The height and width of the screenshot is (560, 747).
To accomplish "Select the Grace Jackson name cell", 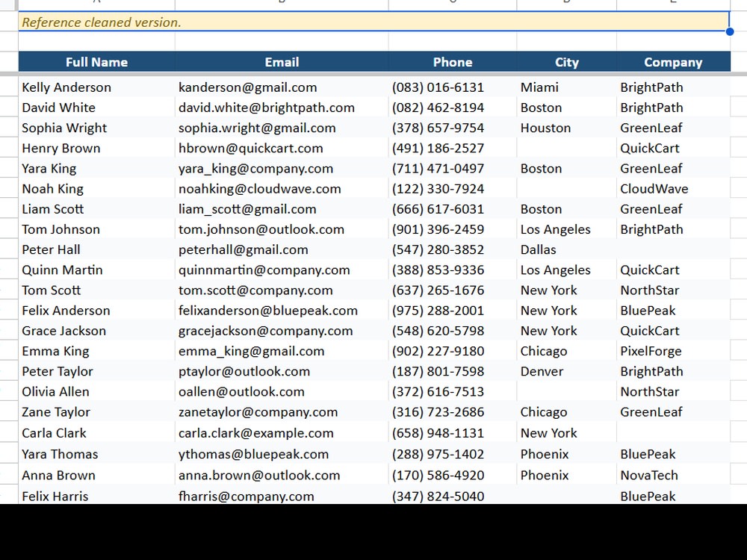I will [x=96, y=331].
